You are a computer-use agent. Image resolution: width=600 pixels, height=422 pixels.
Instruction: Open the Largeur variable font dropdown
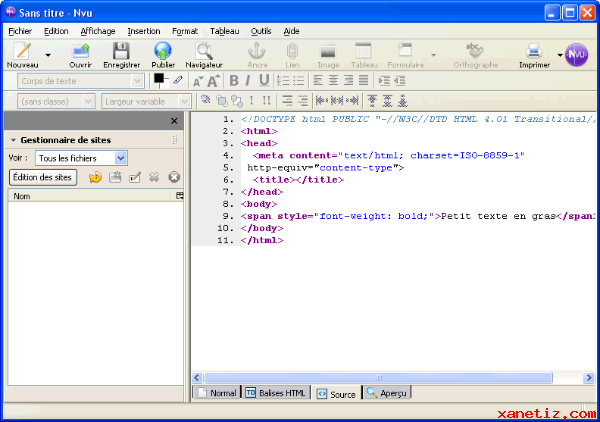click(146, 101)
